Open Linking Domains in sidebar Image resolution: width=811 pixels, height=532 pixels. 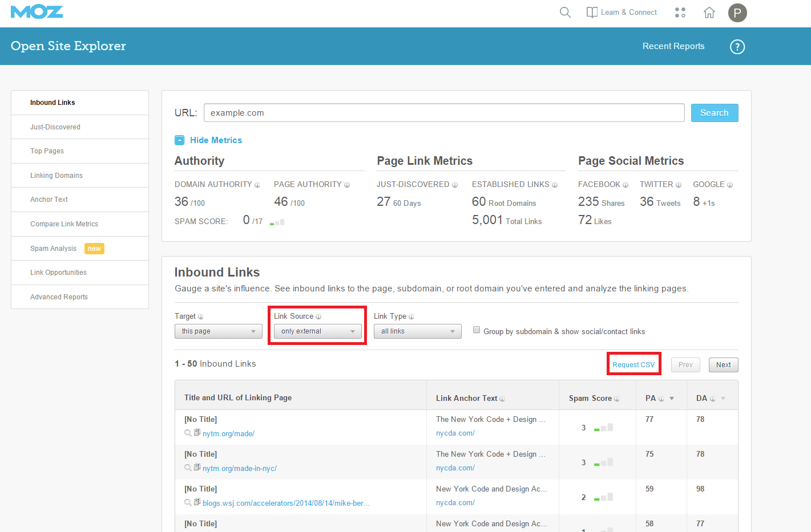(80, 176)
